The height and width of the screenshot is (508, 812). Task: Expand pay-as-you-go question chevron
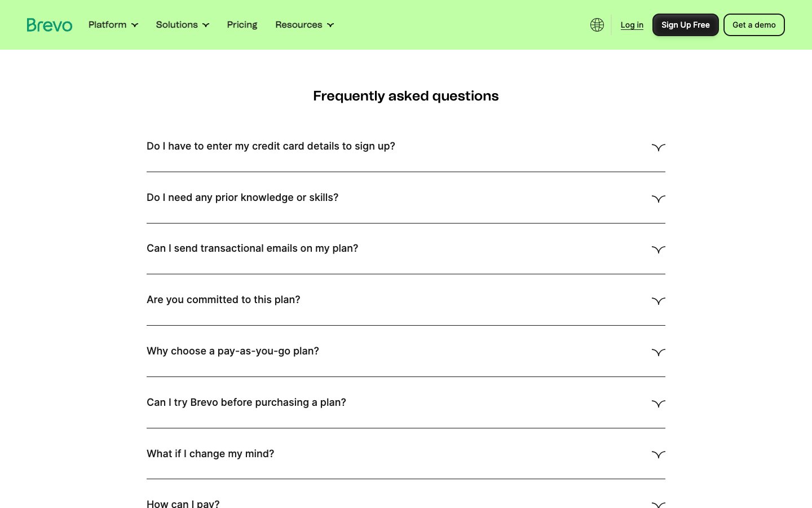[x=658, y=352]
